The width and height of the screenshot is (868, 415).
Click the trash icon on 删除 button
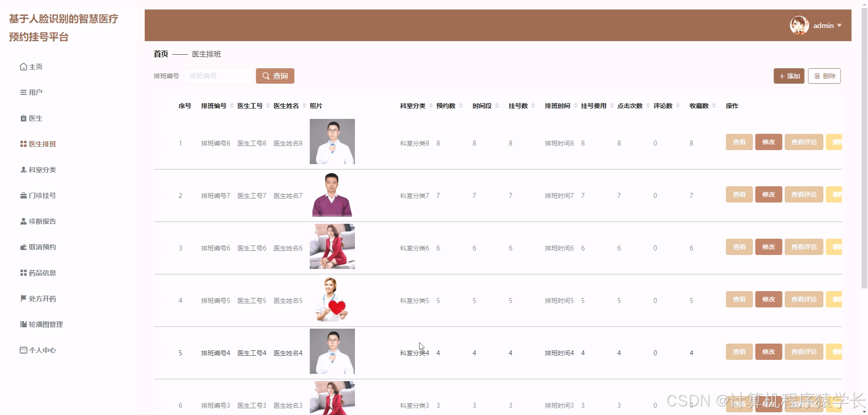click(x=817, y=75)
